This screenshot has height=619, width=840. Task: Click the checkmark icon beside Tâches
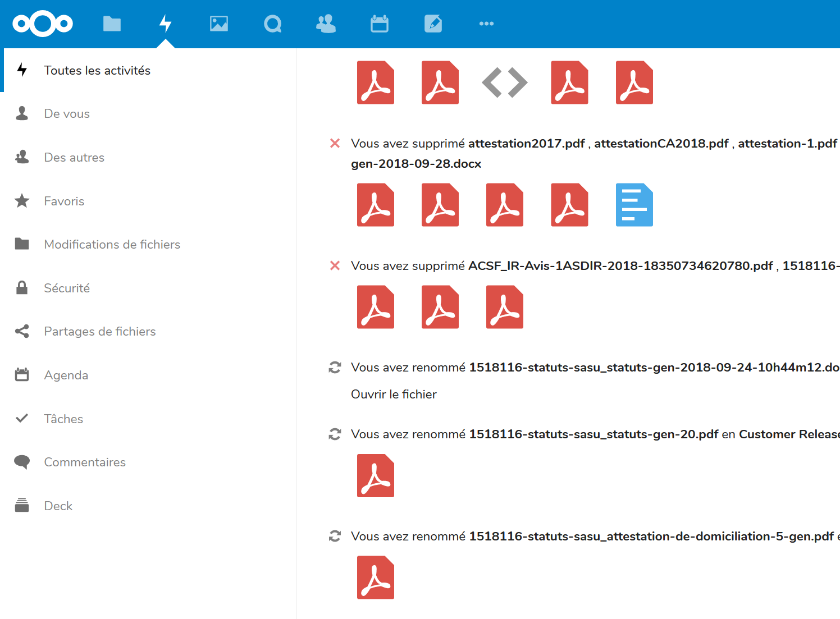click(22, 418)
